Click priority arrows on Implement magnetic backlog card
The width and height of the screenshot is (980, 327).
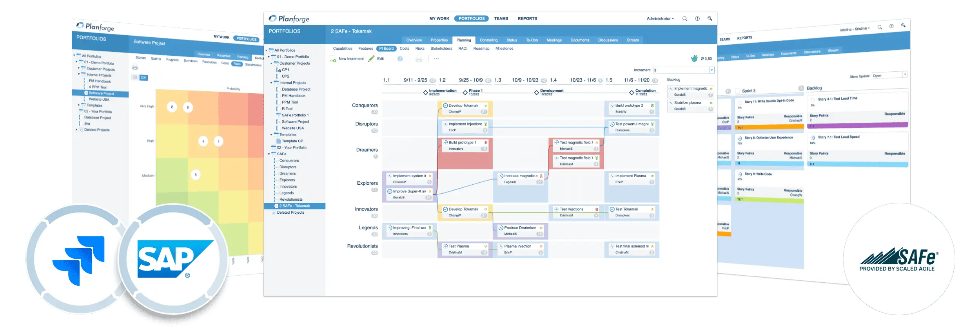click(x=711, y=89)
